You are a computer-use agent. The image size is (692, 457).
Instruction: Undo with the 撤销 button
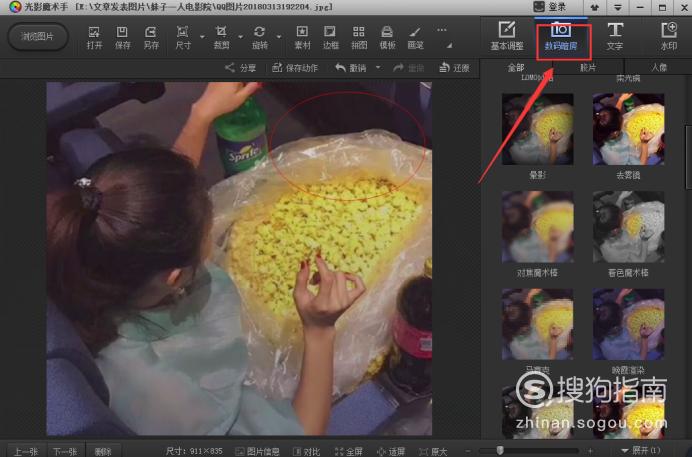(x=351, y=67)
